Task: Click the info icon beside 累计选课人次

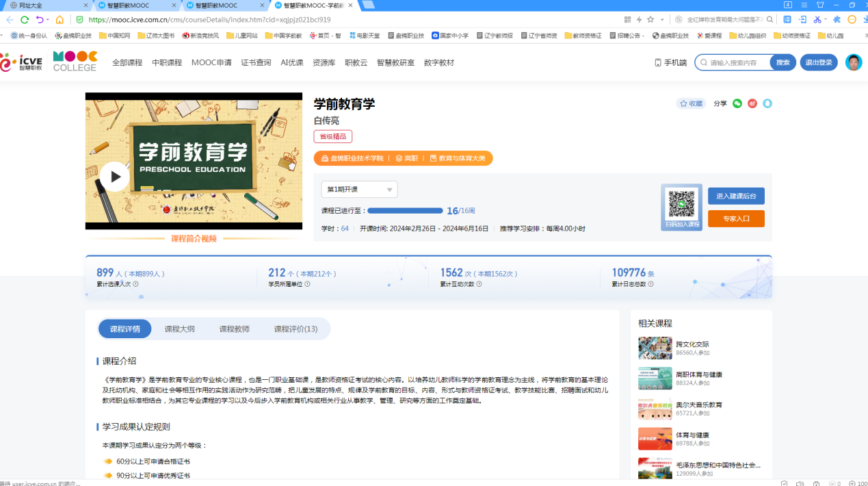Action: pos(135,284)
